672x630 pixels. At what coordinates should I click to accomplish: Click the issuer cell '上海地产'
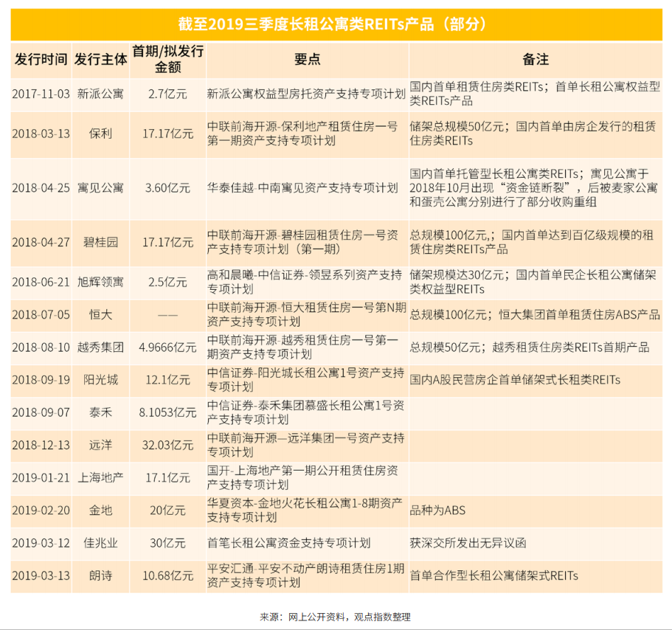[101, 478]
